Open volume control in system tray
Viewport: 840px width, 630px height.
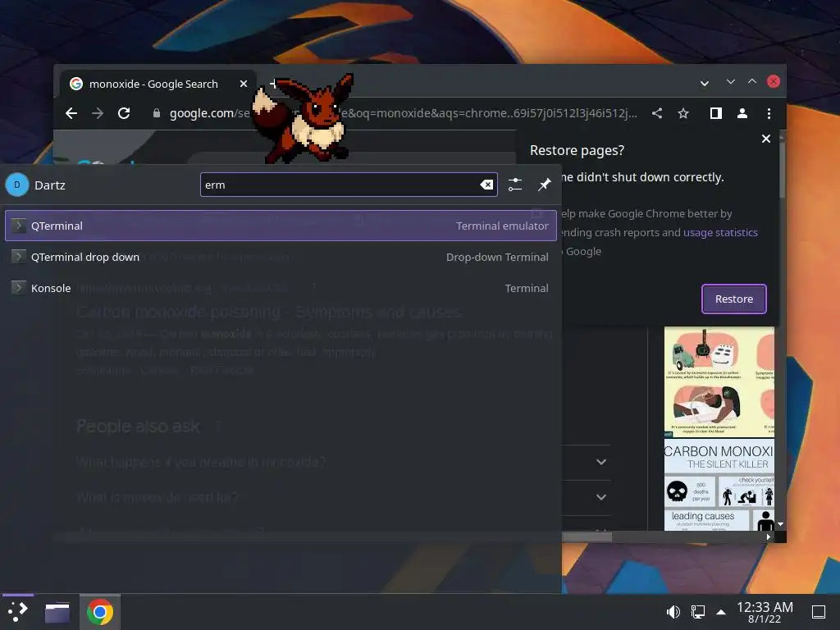[673, 612]
